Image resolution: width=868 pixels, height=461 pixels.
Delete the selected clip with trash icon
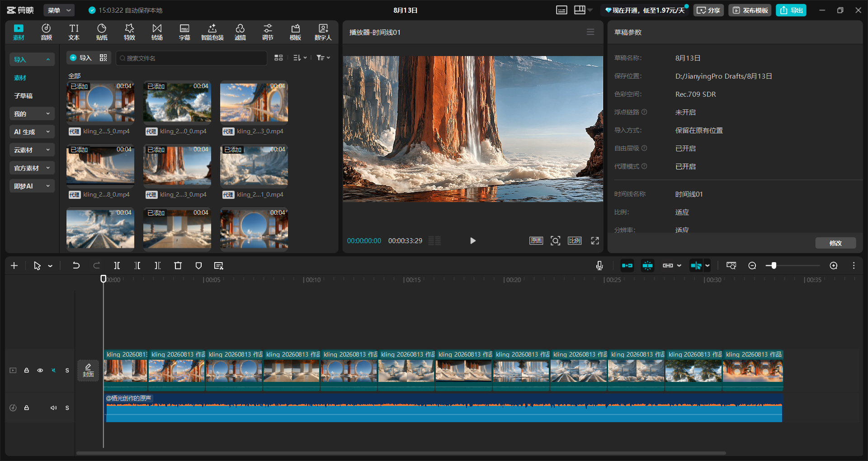point(178,266)
